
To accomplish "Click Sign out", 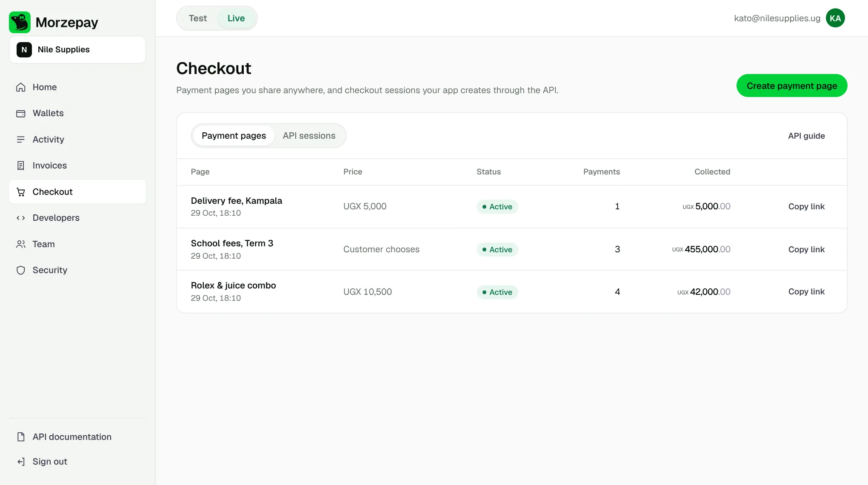I will pos(77,462).
